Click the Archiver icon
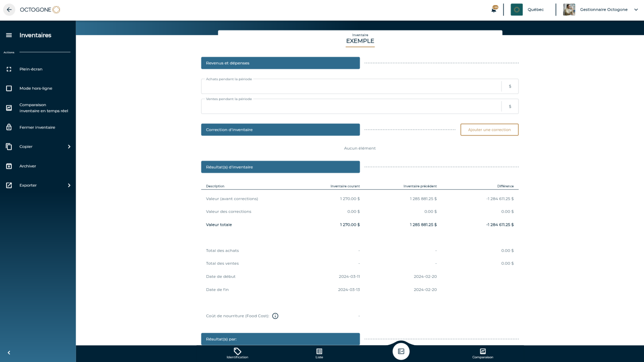 [x=9, y=166]
